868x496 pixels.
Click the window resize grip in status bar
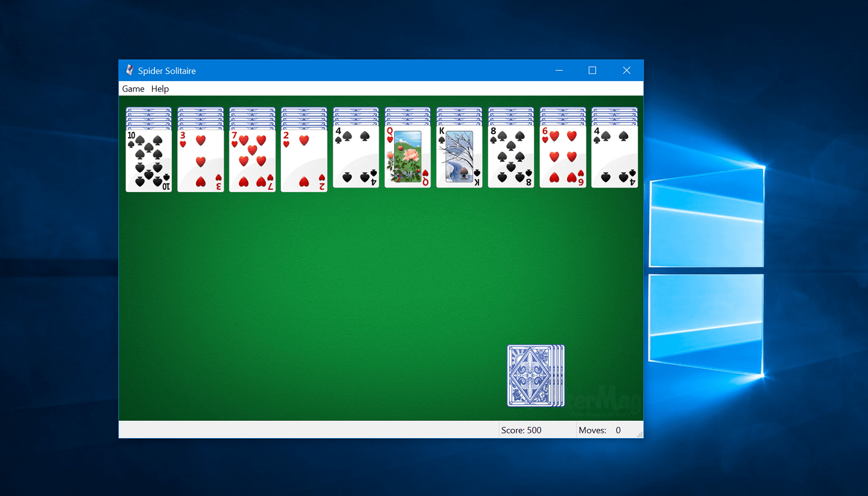pos(639,434)
